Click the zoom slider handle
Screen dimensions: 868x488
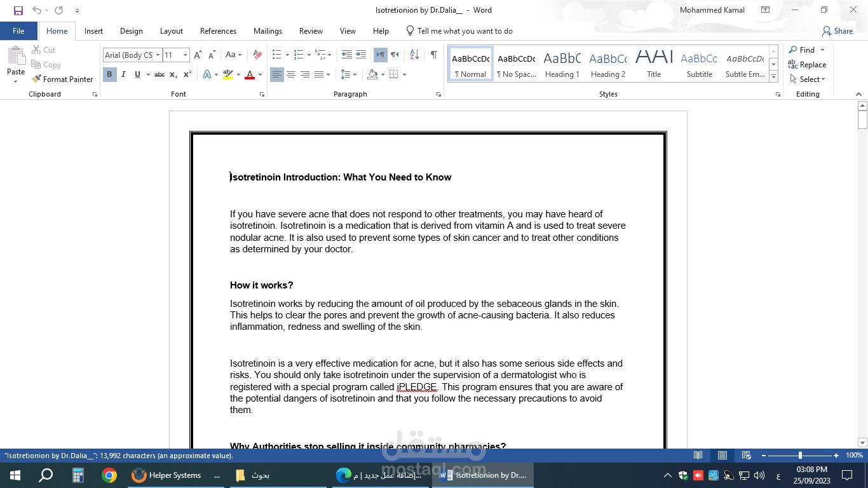pyautogui.click(x=800, y=456)
